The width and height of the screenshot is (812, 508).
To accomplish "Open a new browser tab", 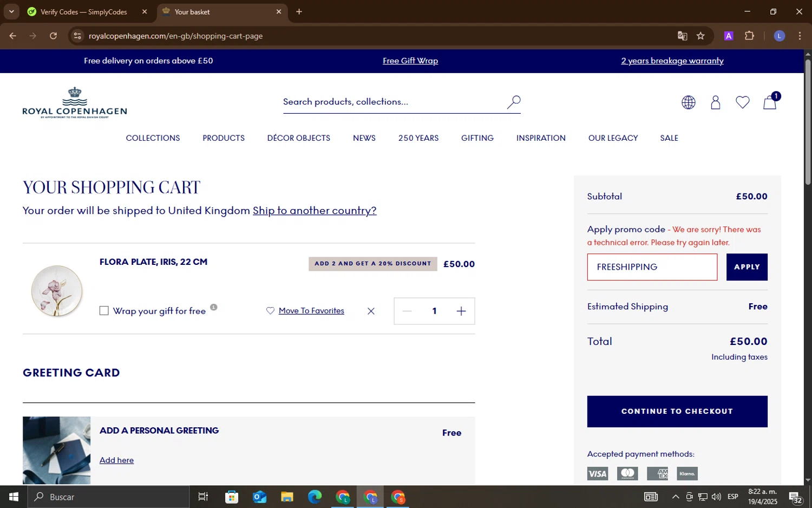I will coord(299,11).
